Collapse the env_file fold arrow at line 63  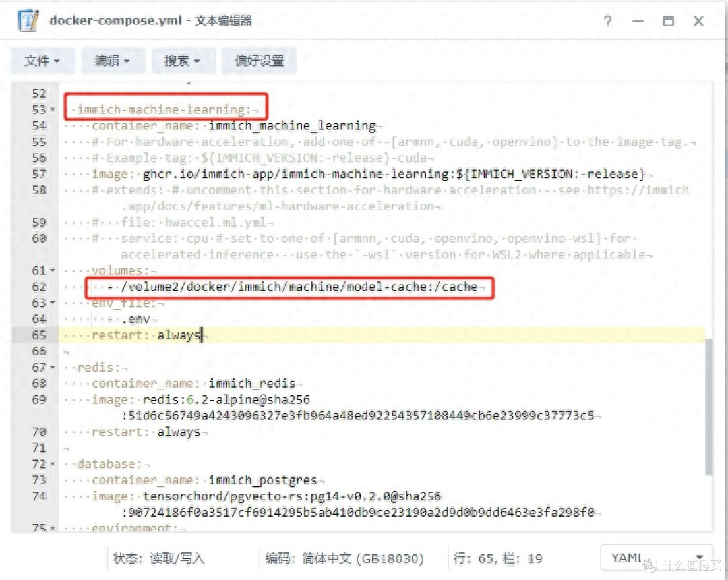point(53,303)
